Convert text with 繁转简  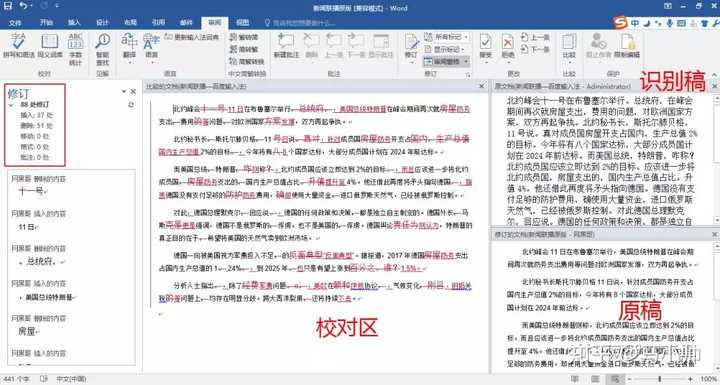point(244,37)
